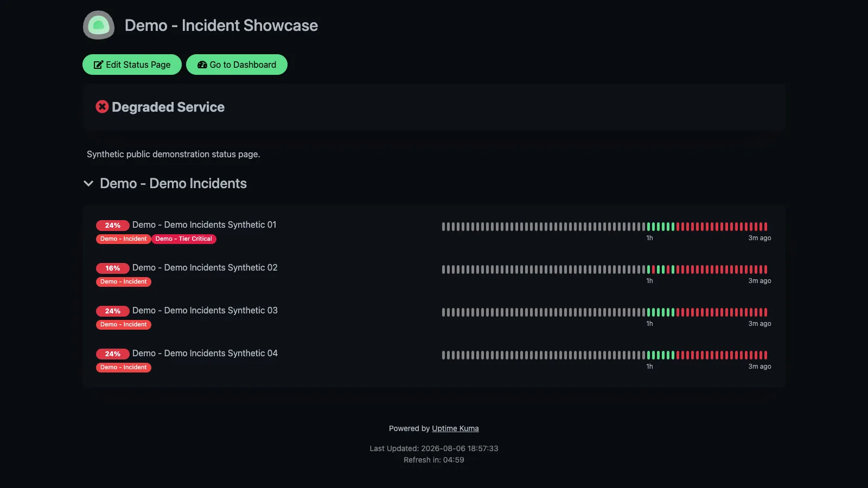The image size is (868, 488).
Task: Collapse the Demo - Demo Incidents group chevron
Action: coord(88,183)
